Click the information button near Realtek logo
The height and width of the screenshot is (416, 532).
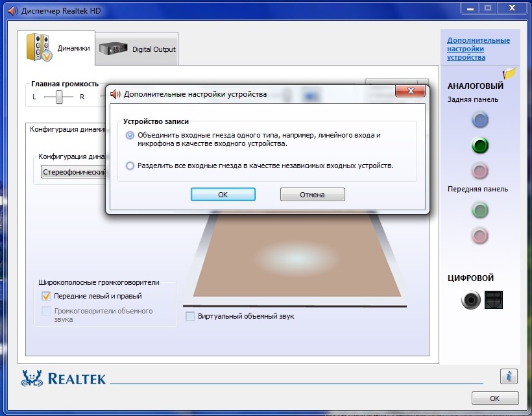(509, 376)
